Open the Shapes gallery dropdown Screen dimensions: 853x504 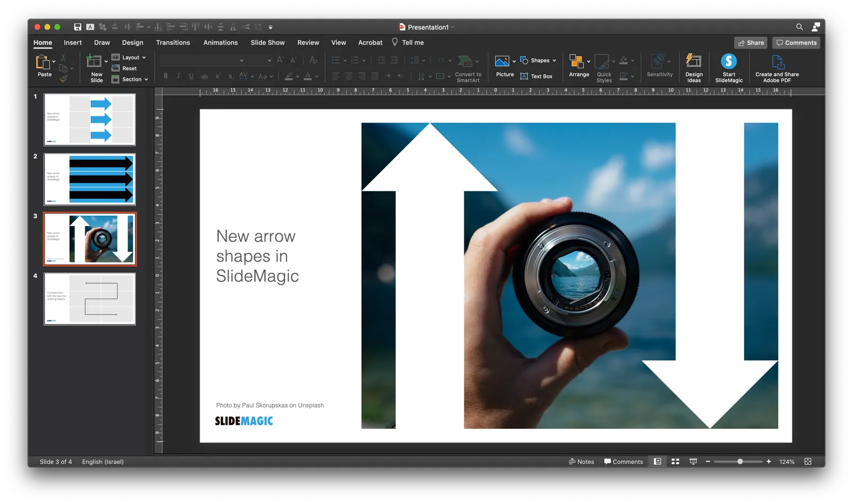point(538,60)
